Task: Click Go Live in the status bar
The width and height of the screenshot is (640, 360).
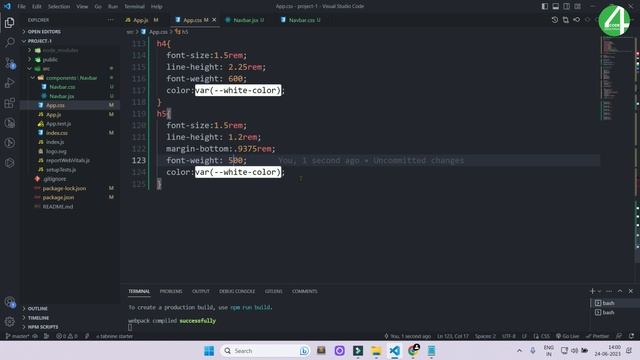Action: point(567,336)
